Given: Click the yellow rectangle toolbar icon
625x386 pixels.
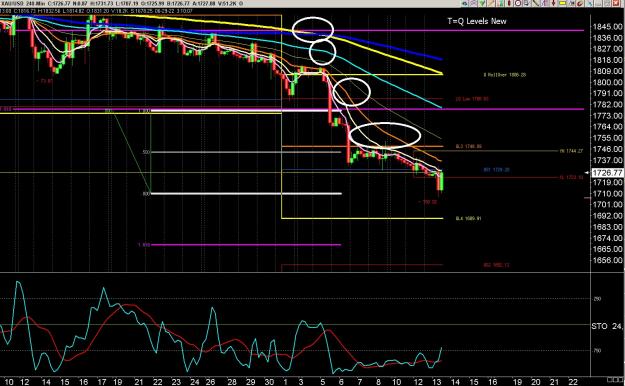Looking at the screenshot, I should pyautogui.click(x=562, y=3).
